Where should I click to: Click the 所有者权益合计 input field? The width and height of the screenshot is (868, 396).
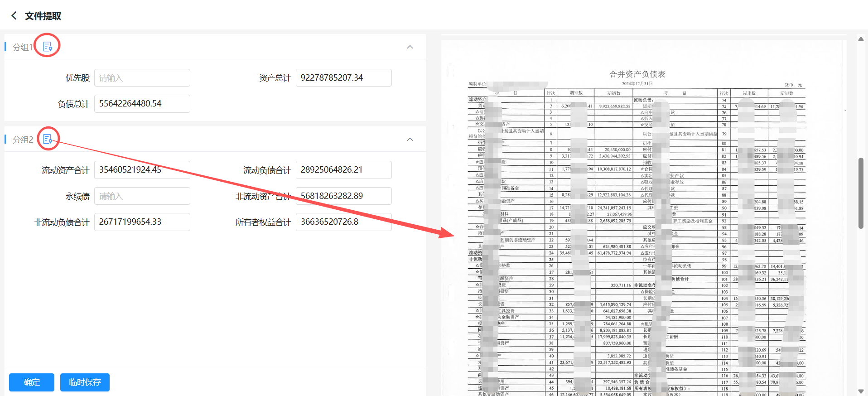point(343,222)
